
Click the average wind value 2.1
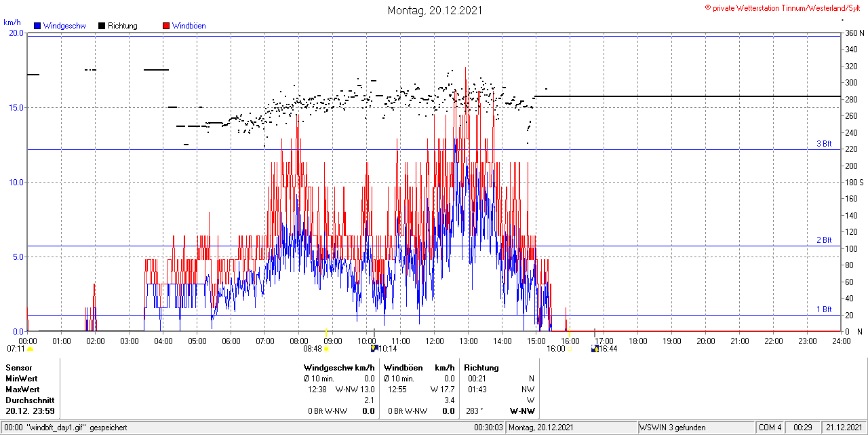tap(370, 400)
